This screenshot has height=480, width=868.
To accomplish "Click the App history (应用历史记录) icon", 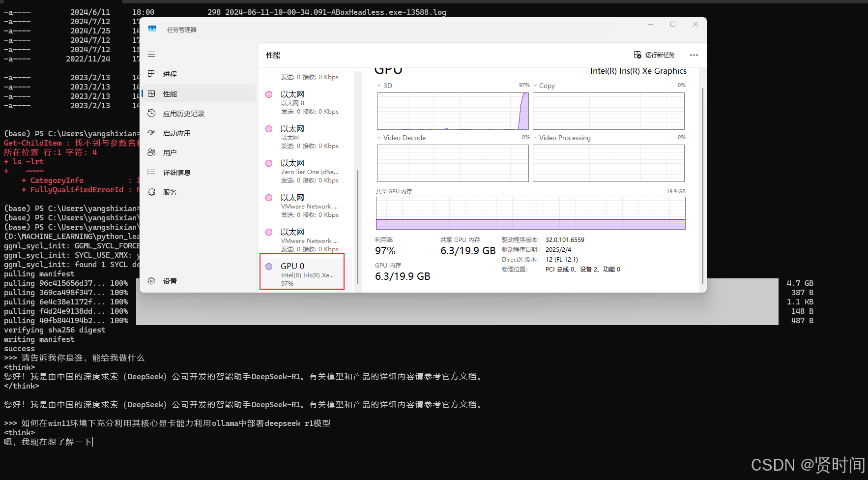I will pos(151,113).
